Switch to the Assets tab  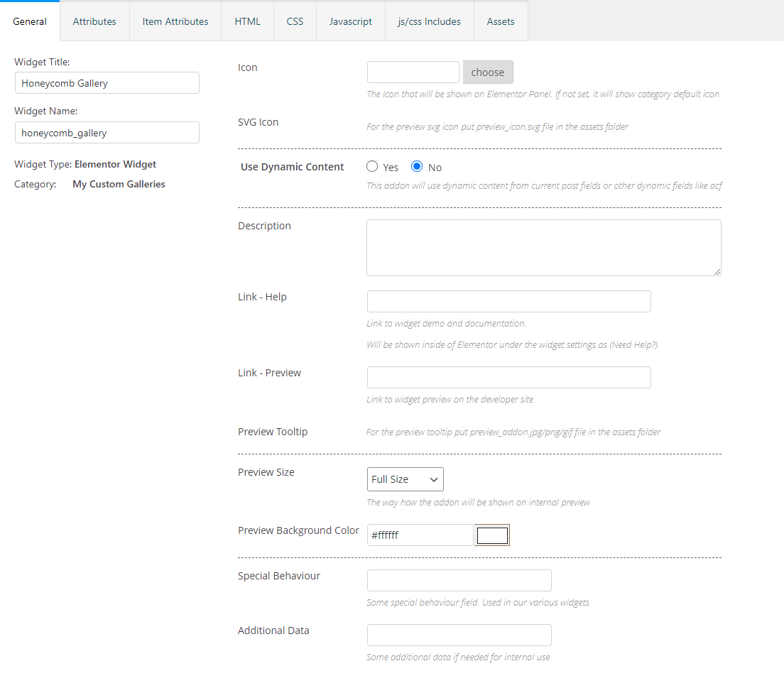[501, 21]
